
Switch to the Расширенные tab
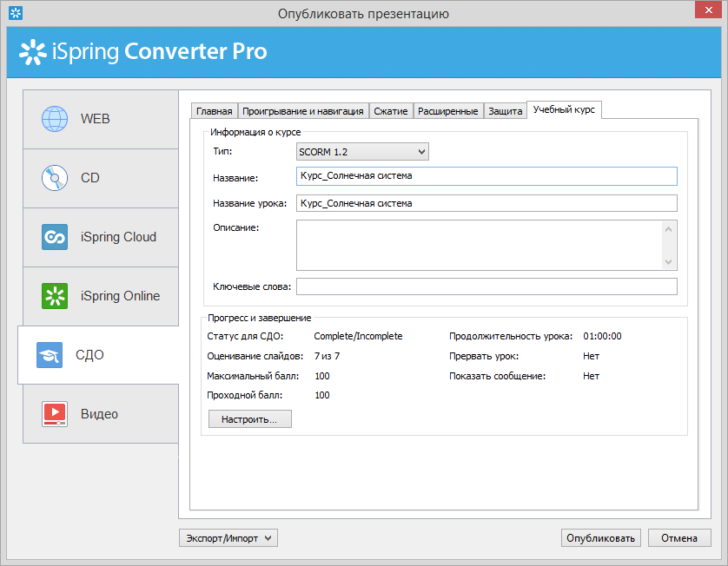click(x=447, y=111)
